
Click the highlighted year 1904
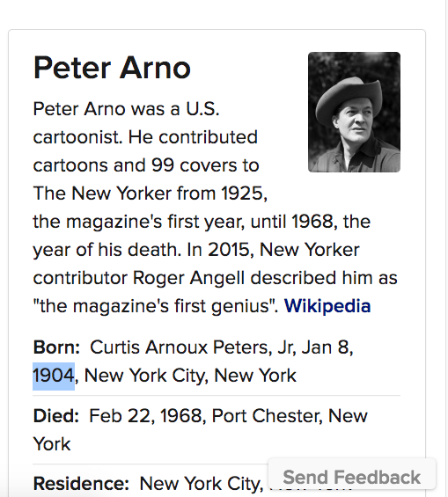54,376
